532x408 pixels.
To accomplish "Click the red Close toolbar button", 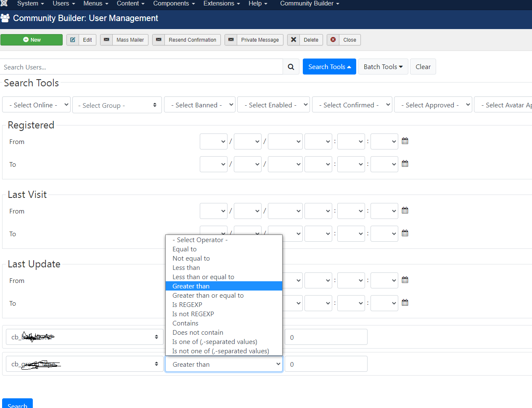I will point(344,40).
